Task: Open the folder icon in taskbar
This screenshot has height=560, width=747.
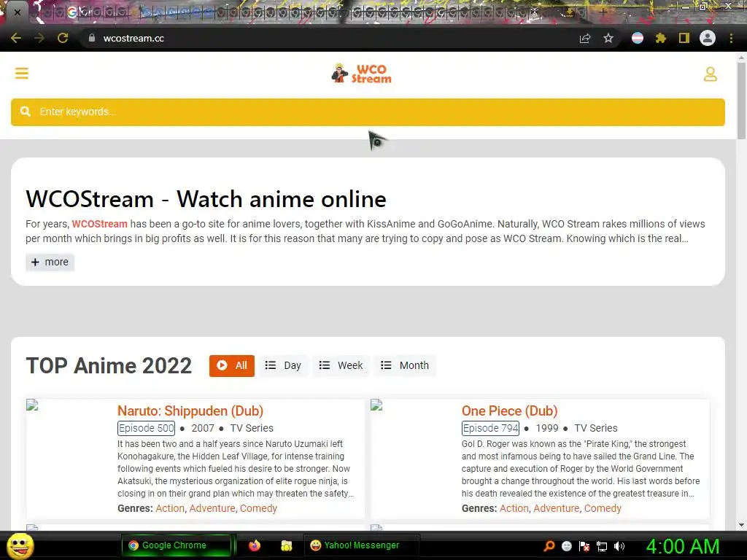Action: [x=286, y=545]
